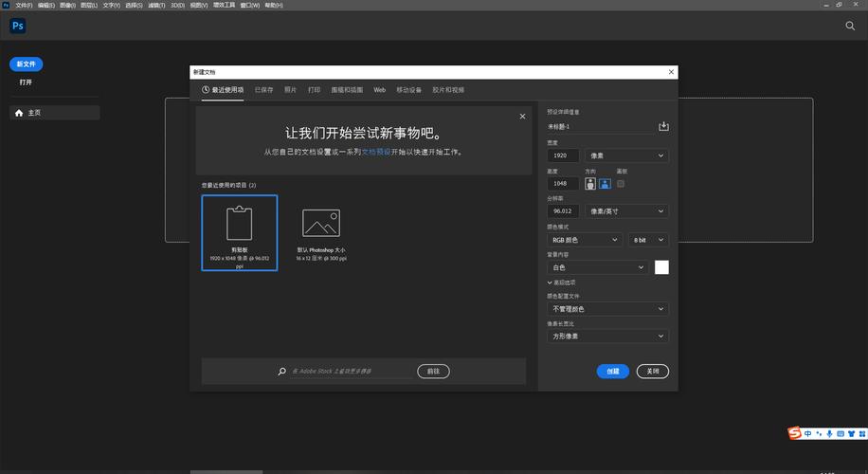Click the Sogou S input method logo

pyautogui.click(x=795, y=432)
